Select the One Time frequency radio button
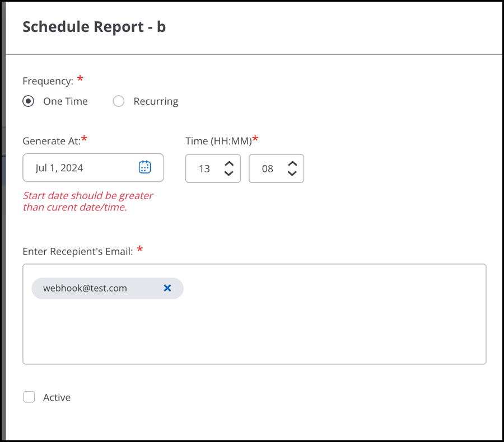This screenshot has height=442, width=504. (x=29, y=101)
